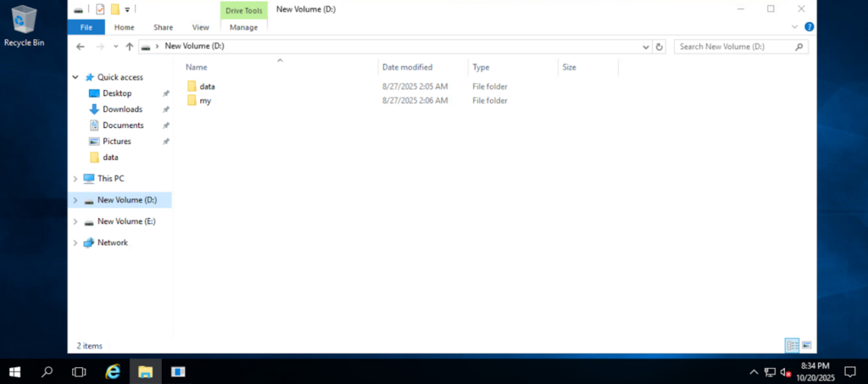Screen dimensions: 868x384
Task: Go up one level with Up arrow
Action: click(130, 47)
